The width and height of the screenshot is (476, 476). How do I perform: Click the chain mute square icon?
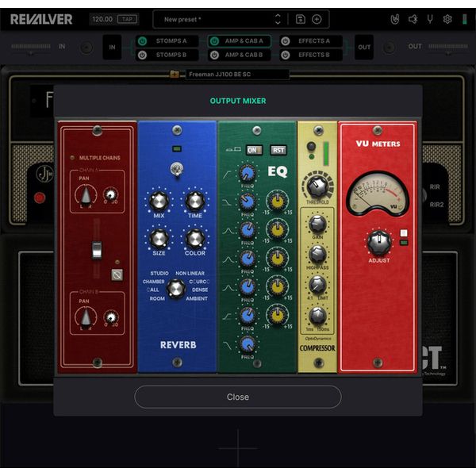tap(117, 275)
